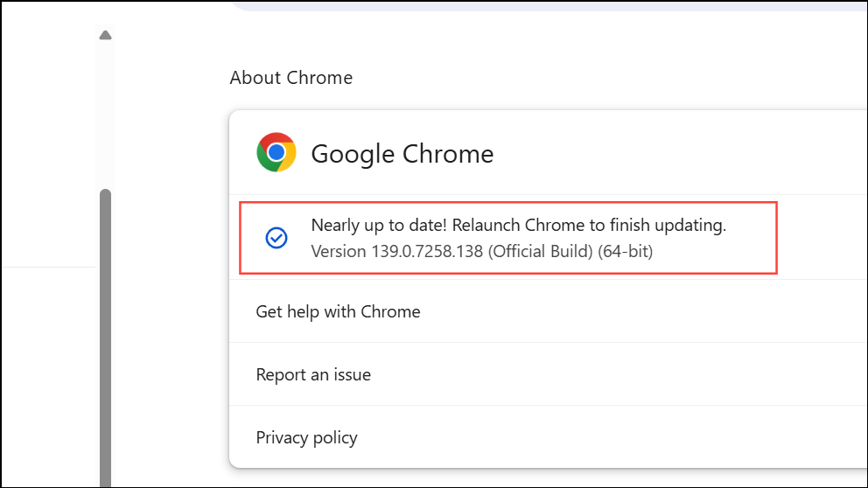
Task: Click the scrollbar up arrow in sidebar
Action: pyautogui.click(x=105, y=35)
